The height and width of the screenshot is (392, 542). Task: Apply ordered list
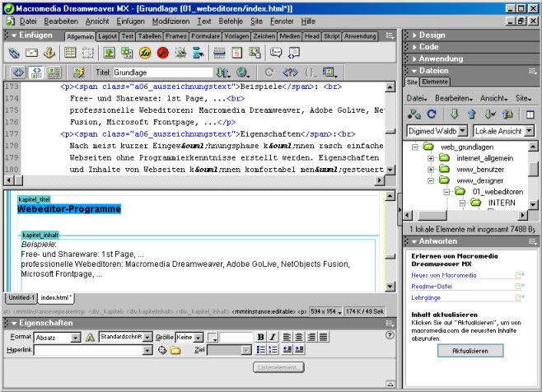coord(273,350)
